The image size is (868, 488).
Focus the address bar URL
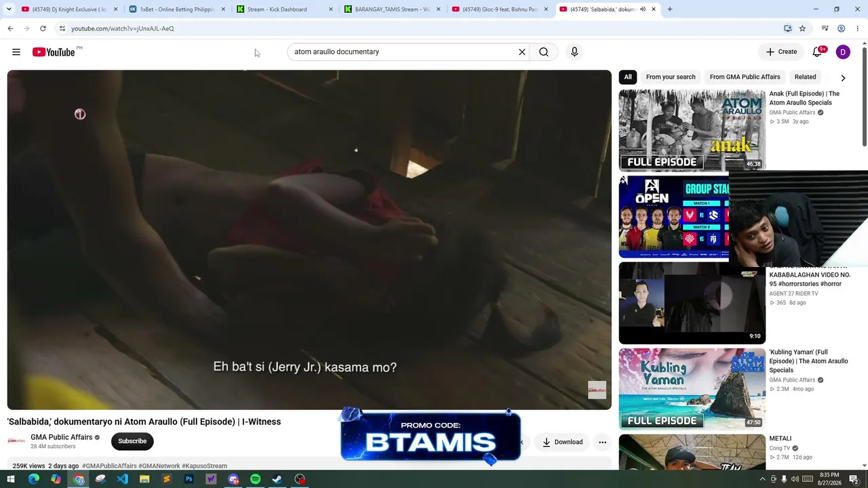point(123,28)
